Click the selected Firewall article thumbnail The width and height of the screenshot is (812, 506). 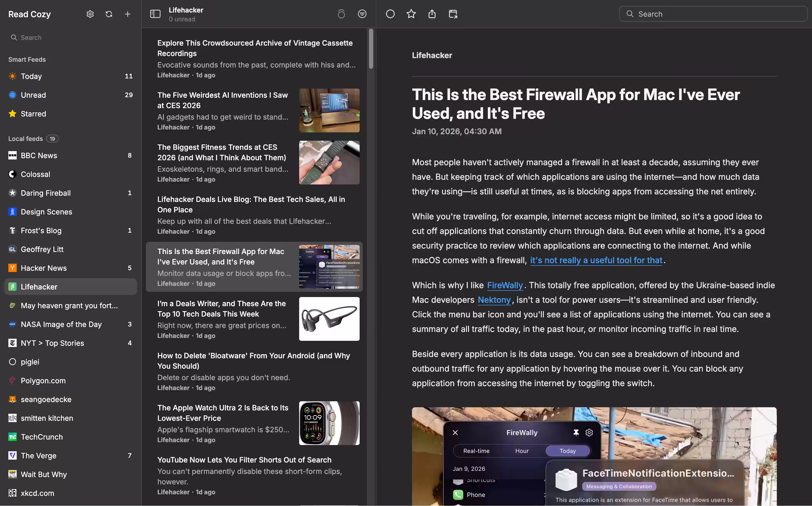coord(329,267)
